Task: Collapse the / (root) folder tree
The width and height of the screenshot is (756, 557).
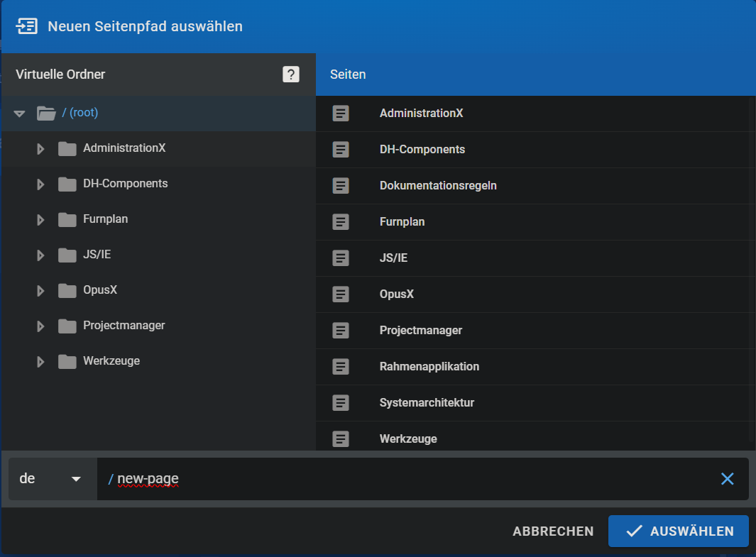Action: pos(19,113)
